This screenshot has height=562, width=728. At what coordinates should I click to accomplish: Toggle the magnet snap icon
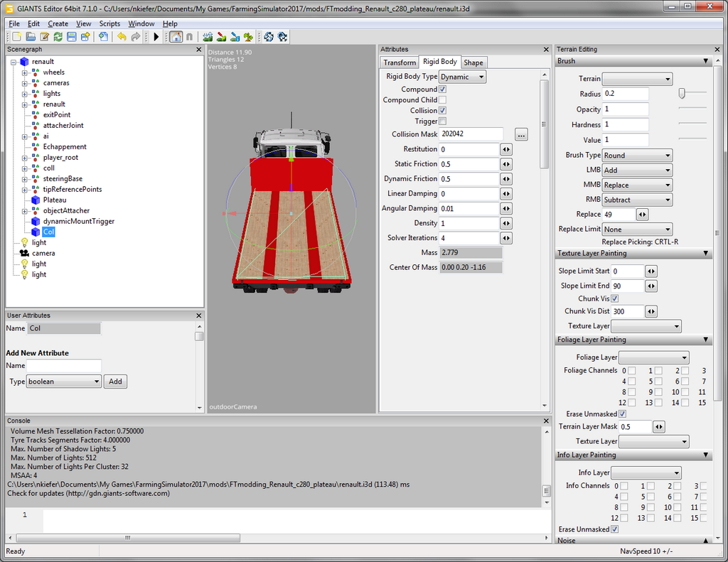point(189,37)
